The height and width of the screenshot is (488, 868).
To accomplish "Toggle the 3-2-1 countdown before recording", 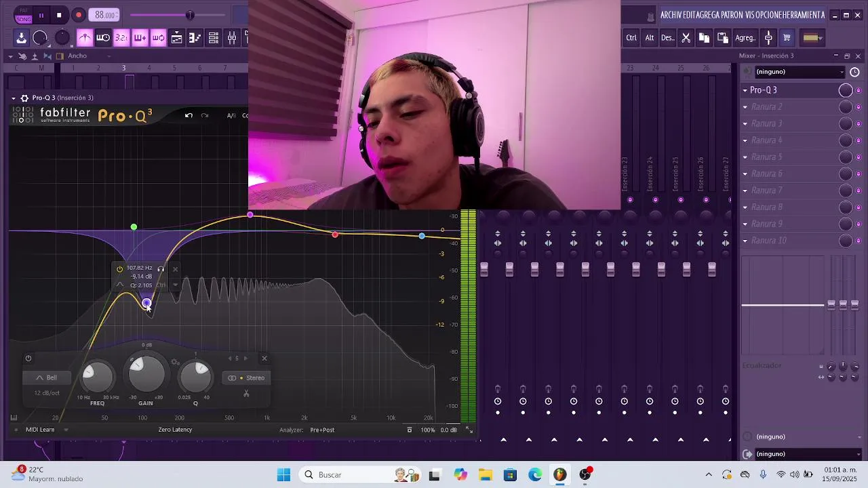I will [121, 38].
